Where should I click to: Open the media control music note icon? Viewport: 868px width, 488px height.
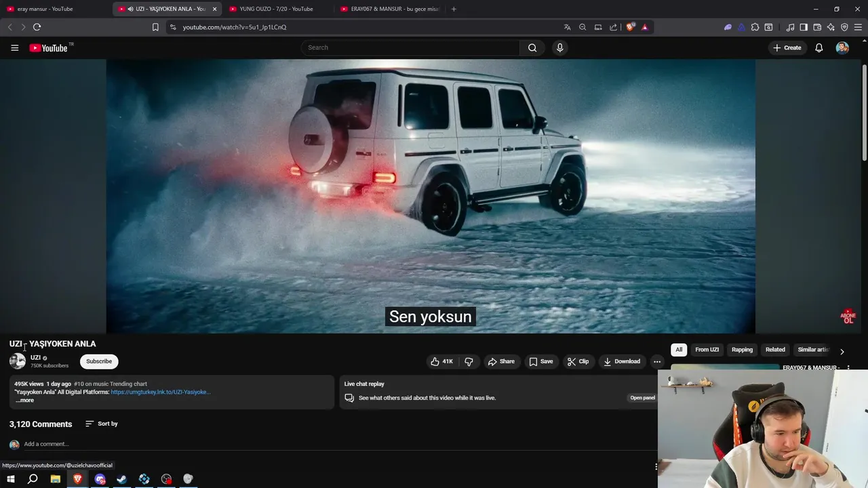[790, 27]
